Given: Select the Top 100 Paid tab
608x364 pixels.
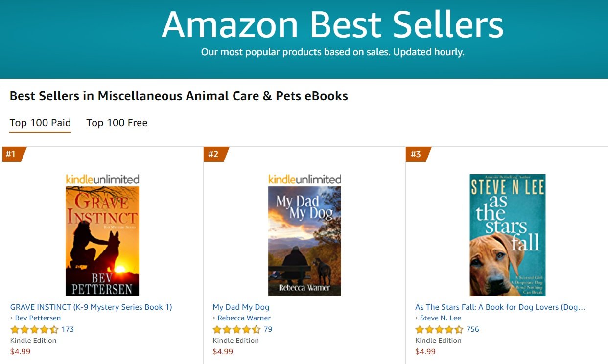Looking at the screenshot, I should (40, 123).
